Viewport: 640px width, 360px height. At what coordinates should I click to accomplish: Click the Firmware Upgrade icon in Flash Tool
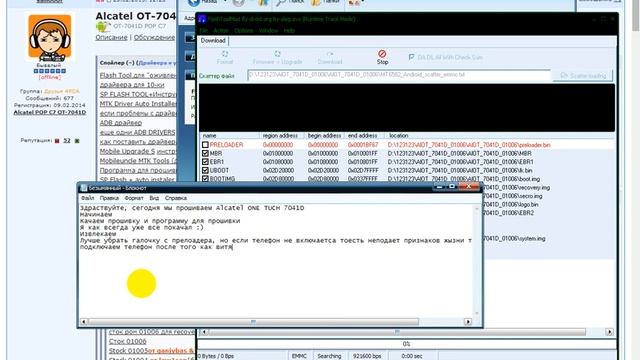pos(278,54)
